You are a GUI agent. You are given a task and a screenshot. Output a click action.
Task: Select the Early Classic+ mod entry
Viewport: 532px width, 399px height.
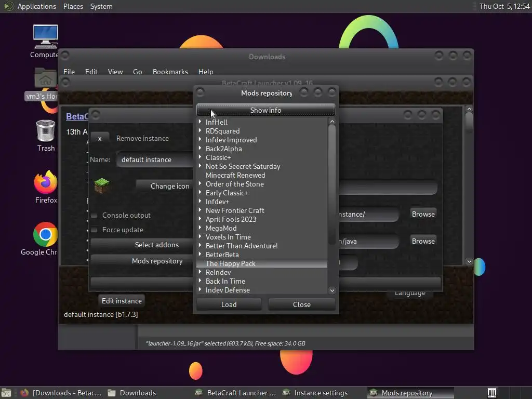(227, 193)
